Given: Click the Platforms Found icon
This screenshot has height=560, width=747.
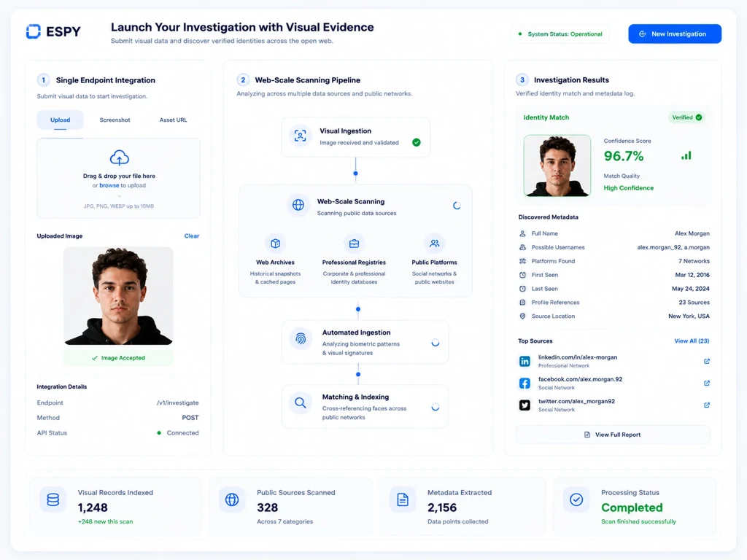Looking at the screenshot, I should point(522,261).
